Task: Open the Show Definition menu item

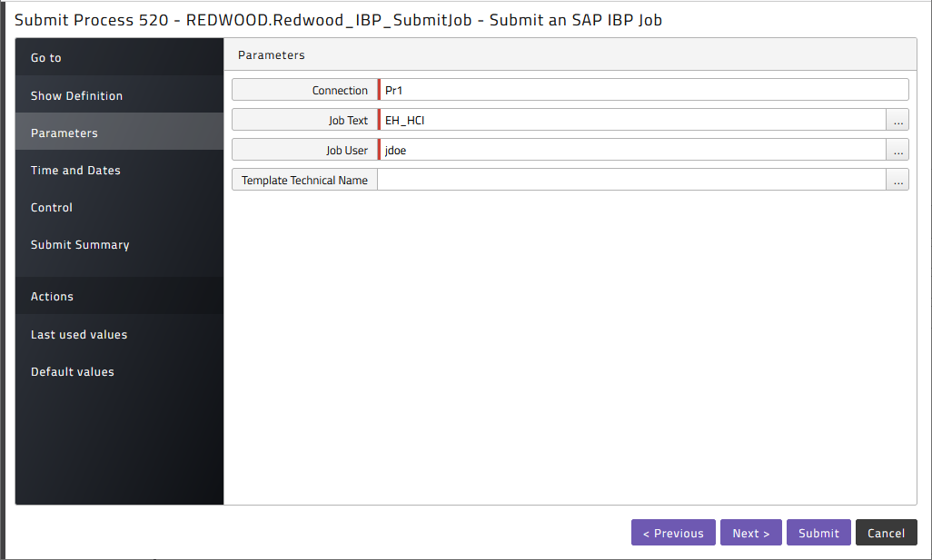Action: [120, 95]
